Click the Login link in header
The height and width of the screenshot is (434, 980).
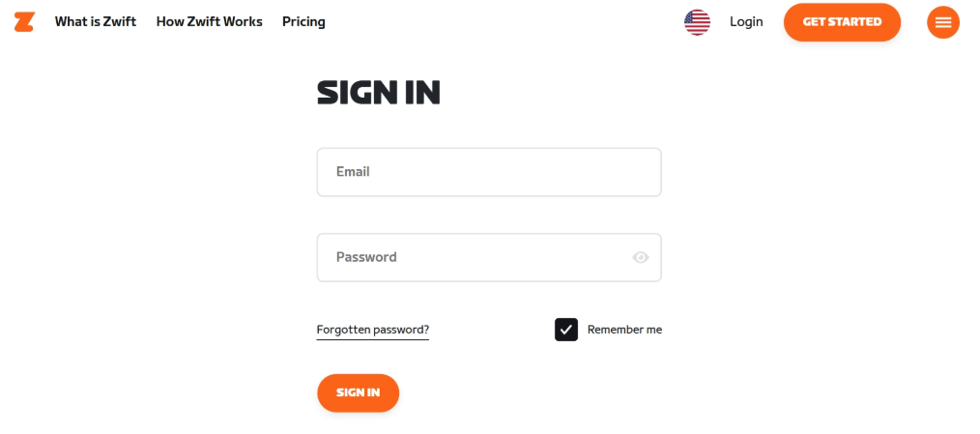coord(746,22)
